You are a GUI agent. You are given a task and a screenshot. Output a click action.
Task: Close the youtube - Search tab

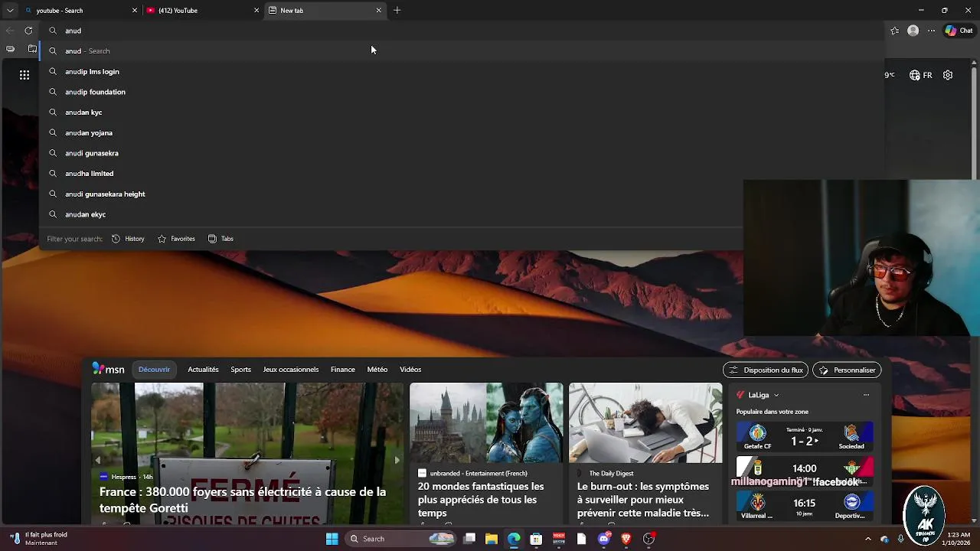[x=135, y=11]
